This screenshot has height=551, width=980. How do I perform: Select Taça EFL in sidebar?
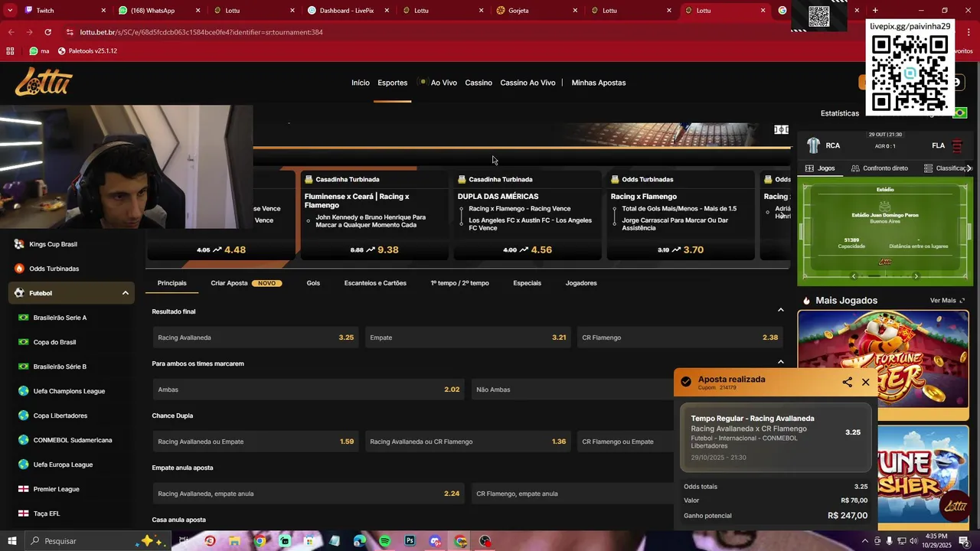pos(46,514)
